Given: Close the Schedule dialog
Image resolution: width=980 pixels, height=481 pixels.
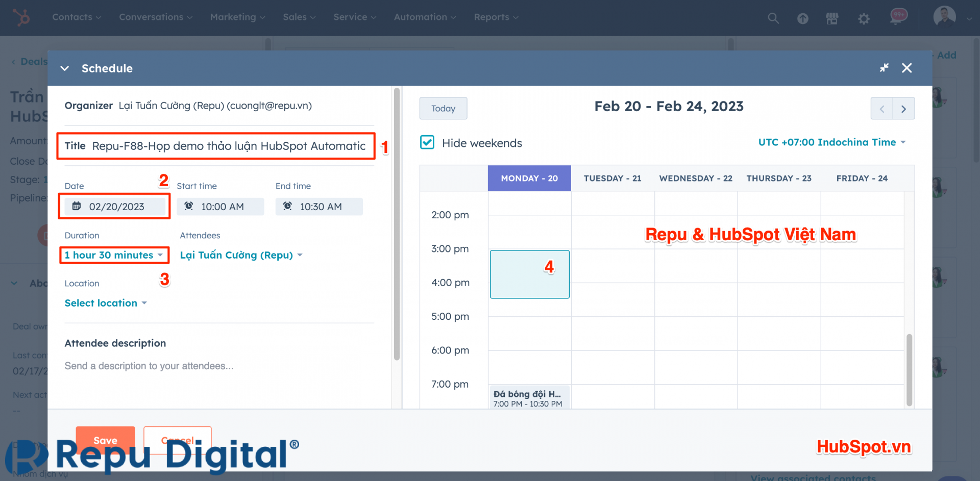Looking at the screenshot, I should coord(906,68).
